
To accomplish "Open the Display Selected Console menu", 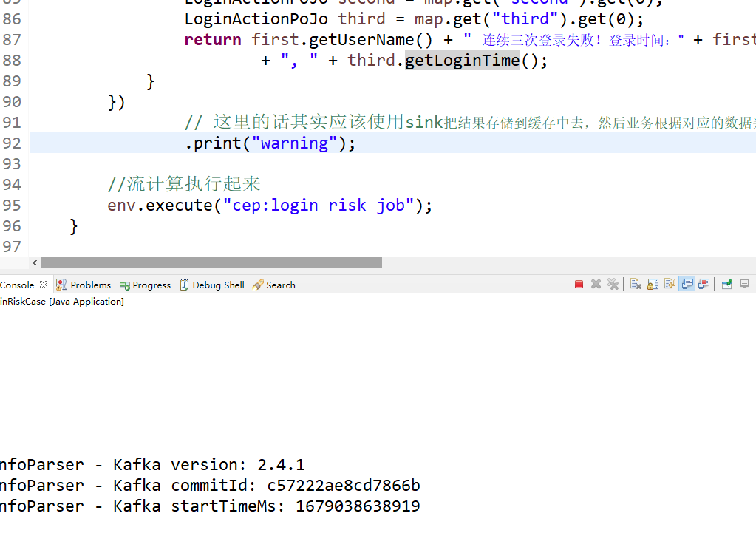I will point(744,284).
